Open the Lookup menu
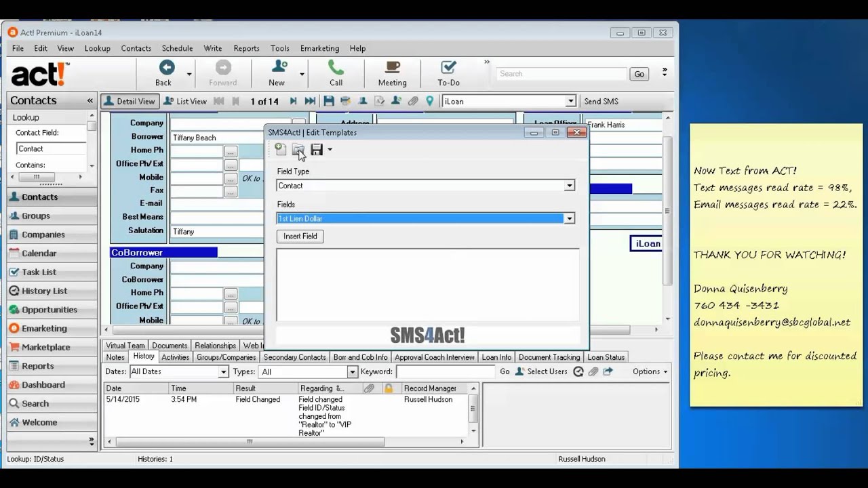Image resolution: width=868 pixels, height=488 pixels. click(97, 48)
